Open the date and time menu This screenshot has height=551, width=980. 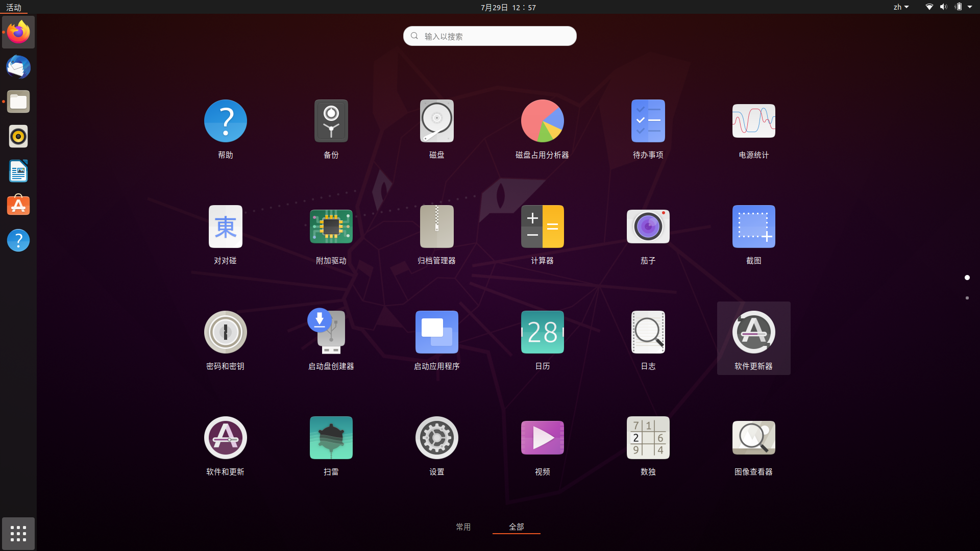(x=508, y=7)
